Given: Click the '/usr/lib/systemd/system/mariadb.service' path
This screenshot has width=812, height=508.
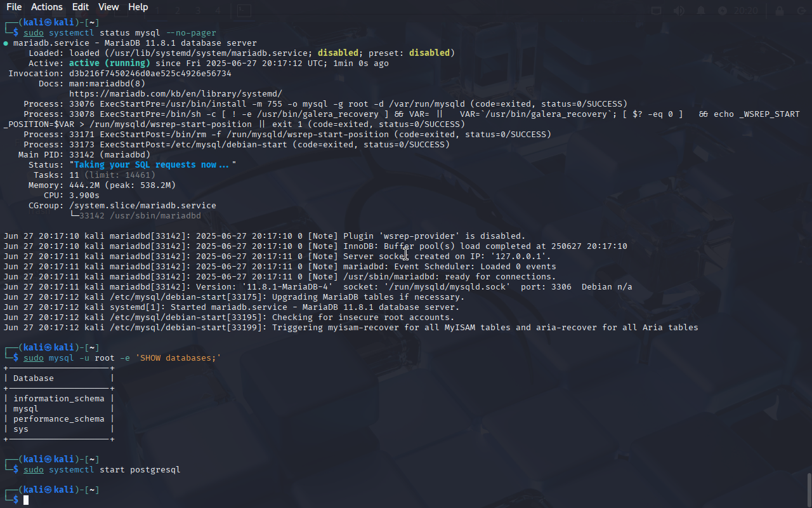Looking at the screenshot, I should click(209, 53).
